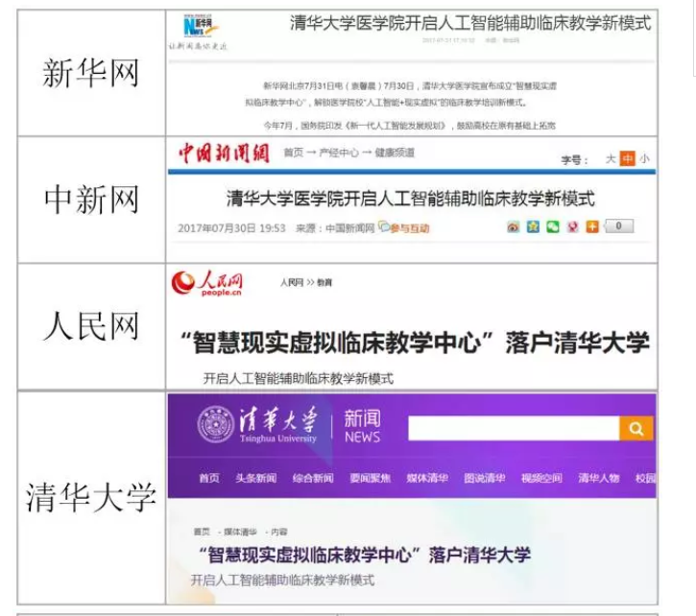
Task: Set font size to 小
Action: [x=644, y=159]
